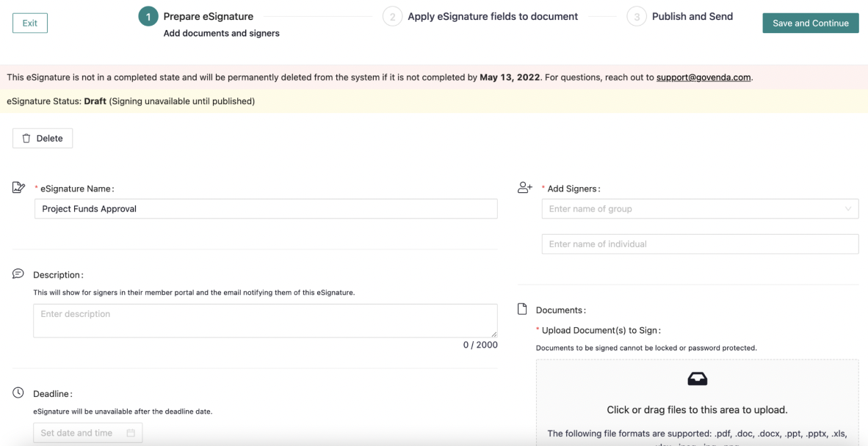Click the Description speech bubble icon

click(x=18, y=274)
